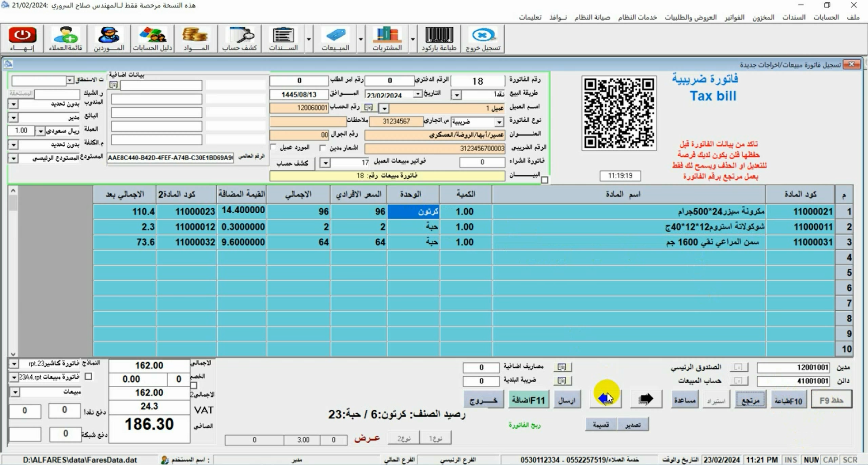This screenshot has height=465, width=868.
Task: Click the red power icon labeled إنهاء
Action: point(23,38)
